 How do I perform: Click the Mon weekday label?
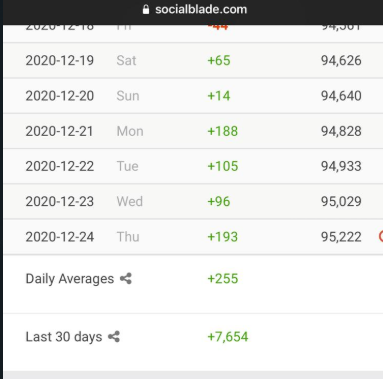[x=130, y=131]
